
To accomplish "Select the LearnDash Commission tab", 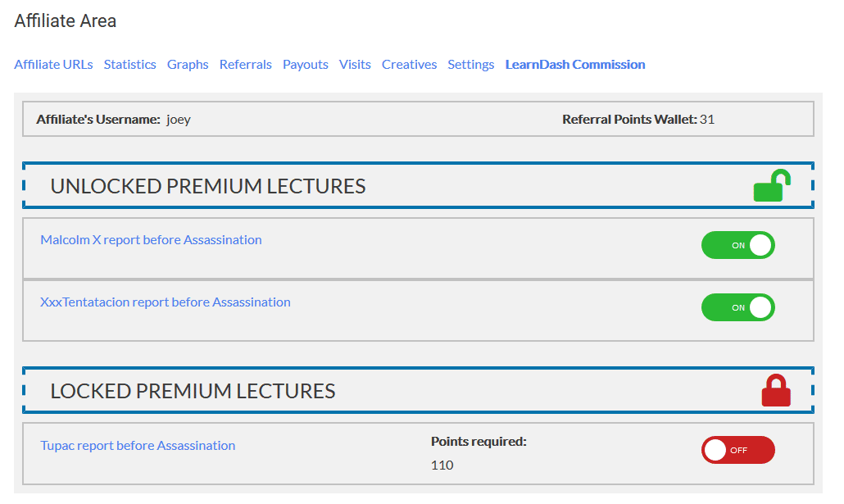I will 575,65.
